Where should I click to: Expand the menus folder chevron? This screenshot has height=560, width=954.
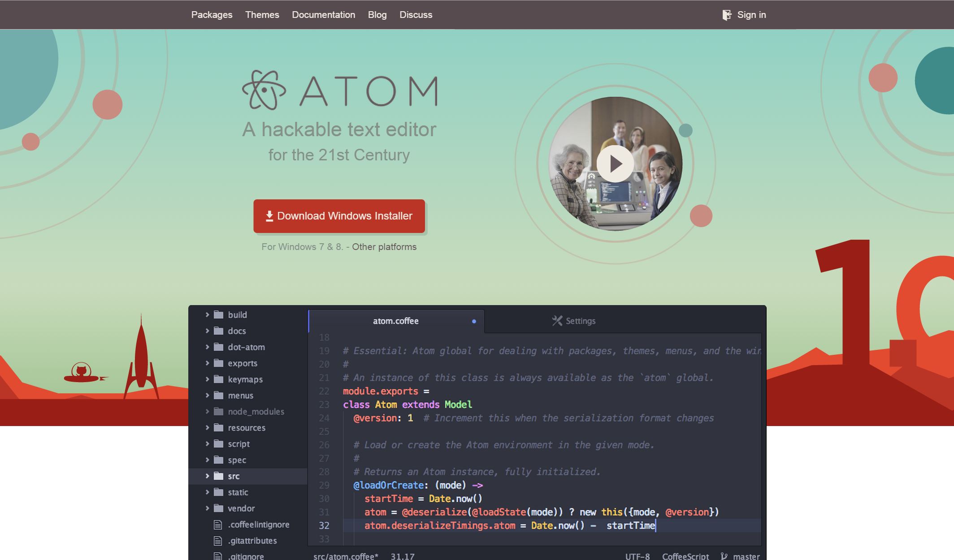207,395
